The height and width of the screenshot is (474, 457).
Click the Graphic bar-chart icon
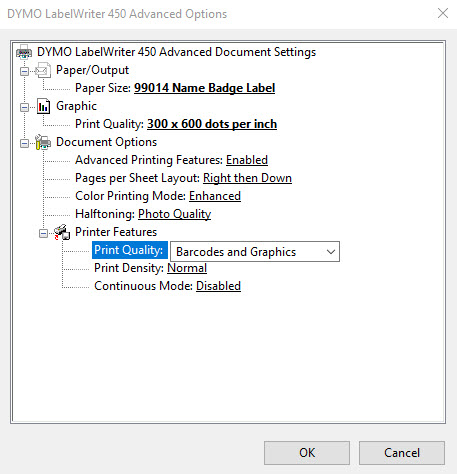43,106
